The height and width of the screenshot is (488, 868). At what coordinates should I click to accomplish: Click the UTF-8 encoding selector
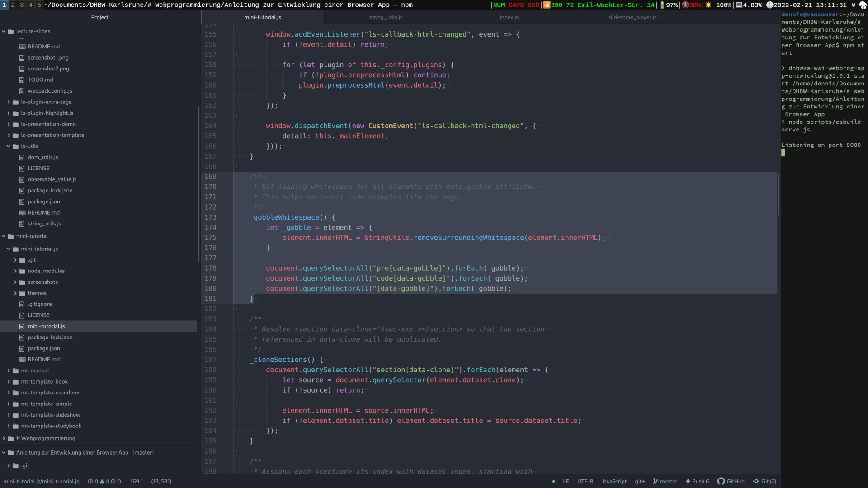585,482
